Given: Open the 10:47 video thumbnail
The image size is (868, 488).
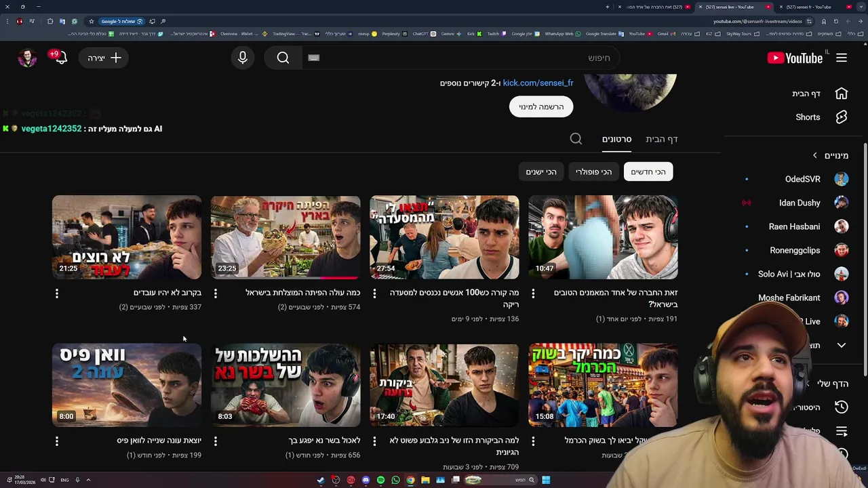Looking at the screenshot, I should pyautogui.click(x=603, y=237).
